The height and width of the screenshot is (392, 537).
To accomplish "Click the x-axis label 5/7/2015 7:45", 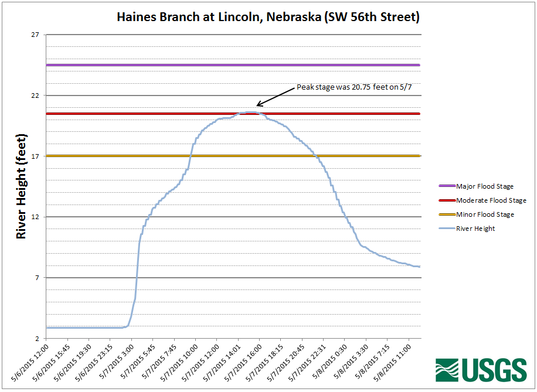I will pyautogui.click(x=158, y=362).
